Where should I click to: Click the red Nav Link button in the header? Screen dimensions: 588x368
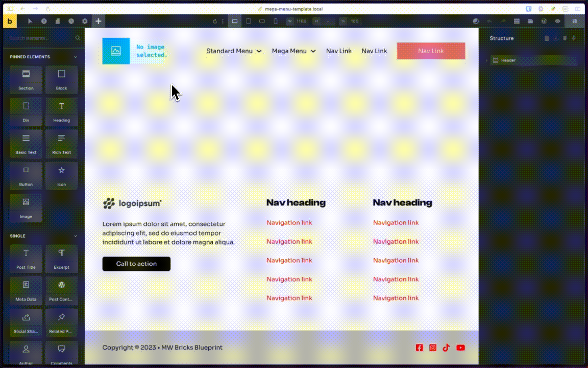[431, 51]
